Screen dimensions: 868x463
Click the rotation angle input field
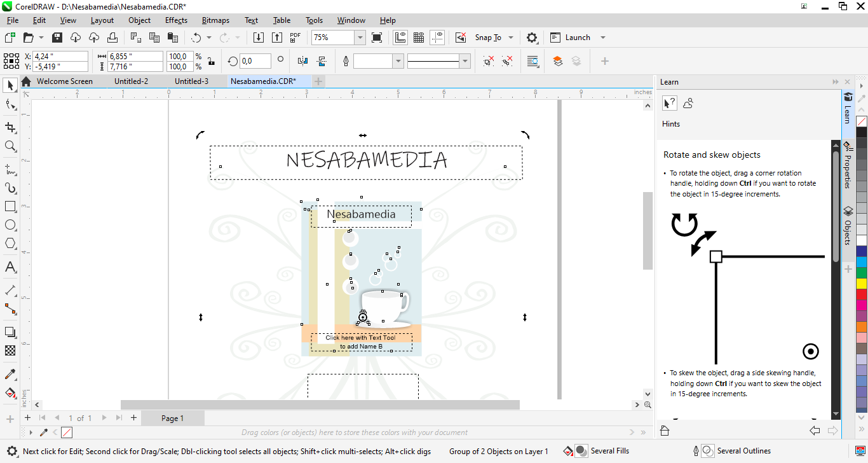(254, 61)
